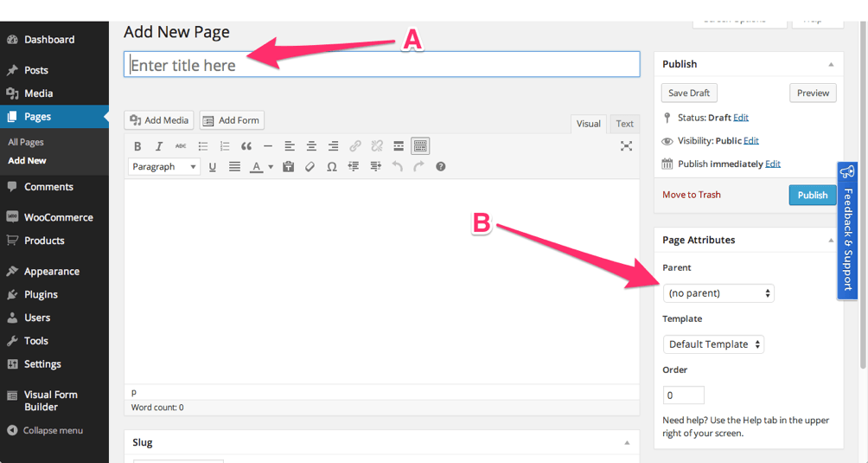Open the text color picker
The image size is (868, 463).
click(x=256, y=167)
